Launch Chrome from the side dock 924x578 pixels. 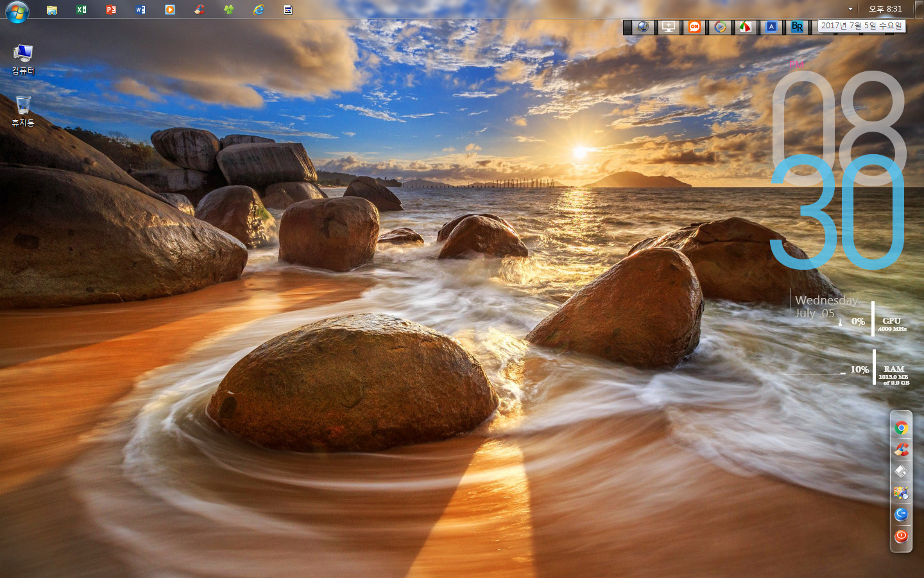click(901, 428)
